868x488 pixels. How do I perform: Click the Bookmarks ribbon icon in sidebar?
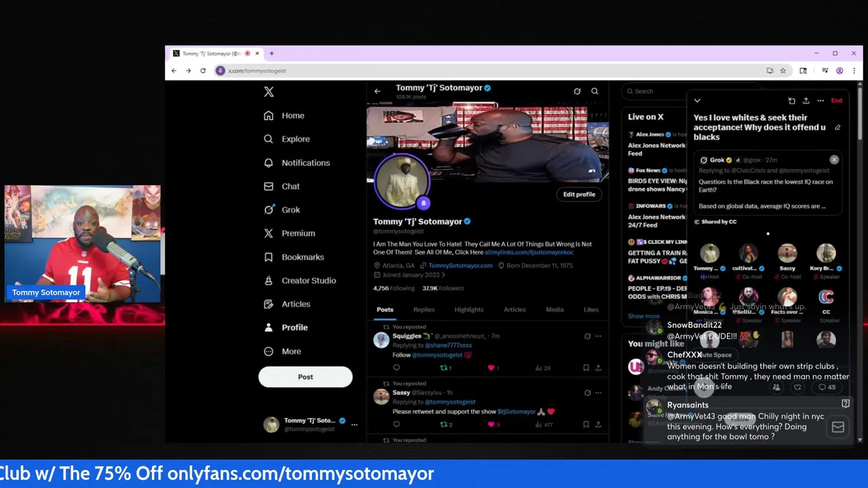click(269, 257)
